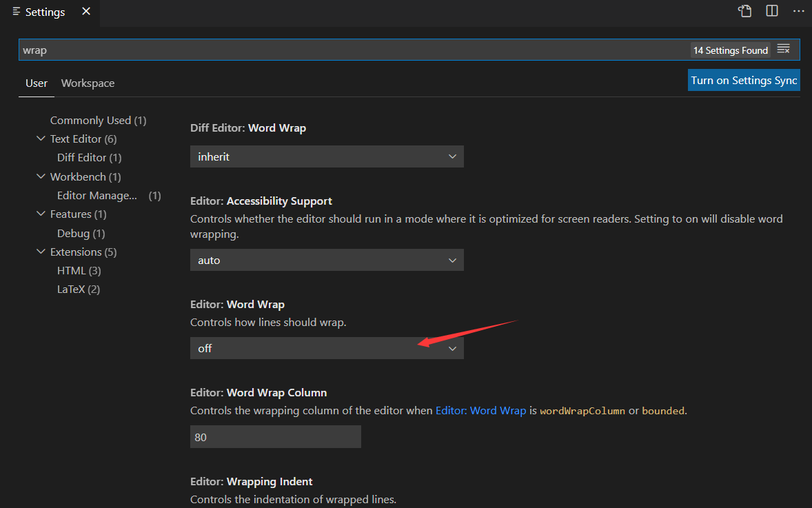The image size is (812, 508).
Task: Select Commonly Used (1) category
Action: point(99,120)
